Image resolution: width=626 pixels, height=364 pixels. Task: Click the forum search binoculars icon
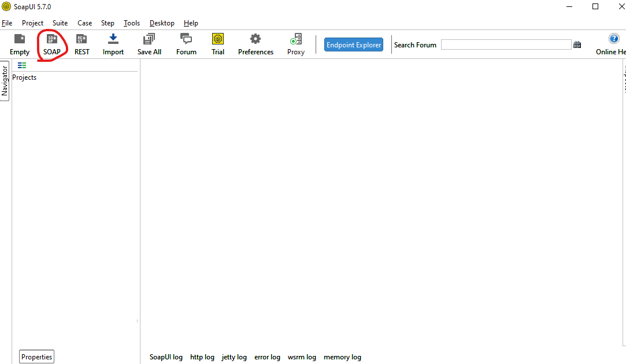[x=577, y=44]
